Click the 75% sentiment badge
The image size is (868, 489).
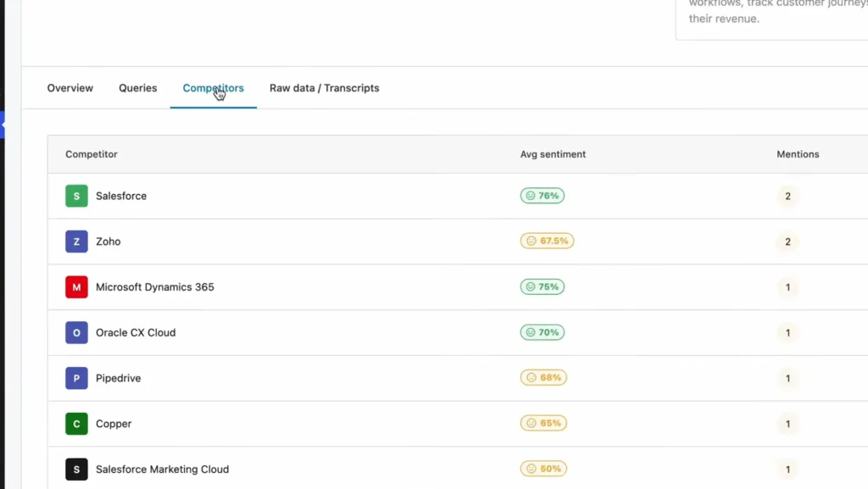click(542, 286)
